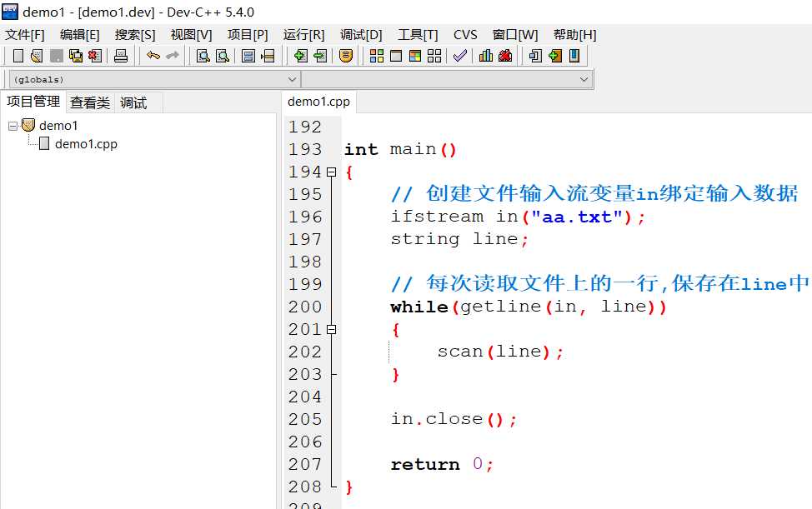Click the while(getline(in, line)) line
The width and height of the screenshot is (812, 509).
coord(529,307)
